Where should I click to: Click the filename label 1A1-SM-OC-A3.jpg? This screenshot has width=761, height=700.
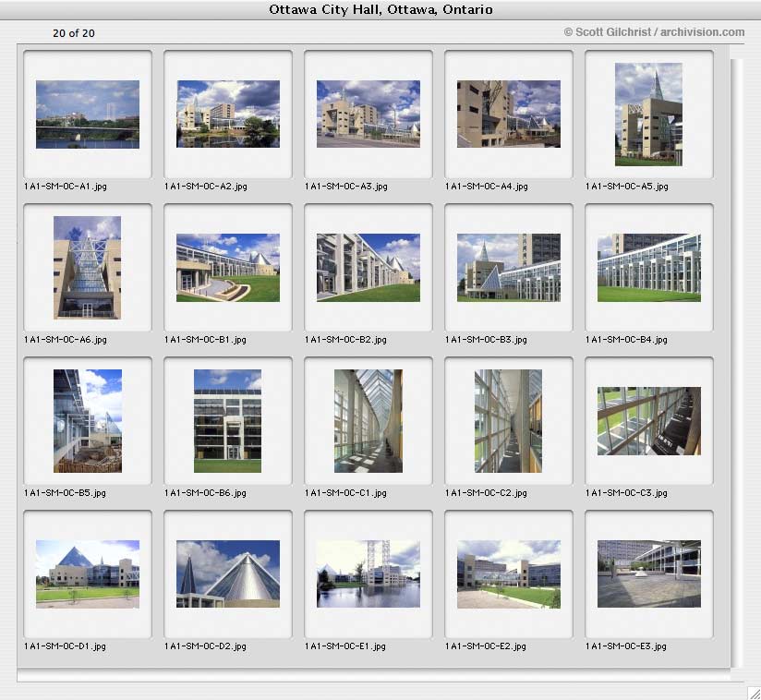(346, 187)
